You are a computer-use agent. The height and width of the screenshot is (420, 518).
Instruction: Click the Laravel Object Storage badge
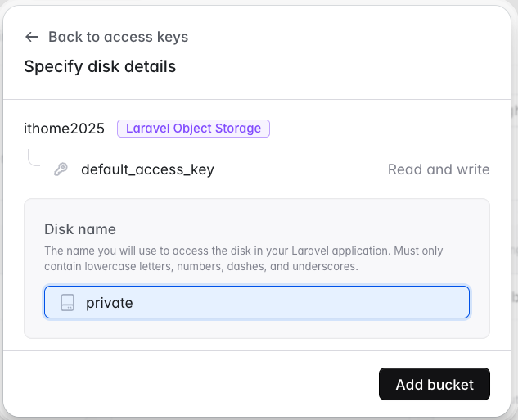pos(193,129)
